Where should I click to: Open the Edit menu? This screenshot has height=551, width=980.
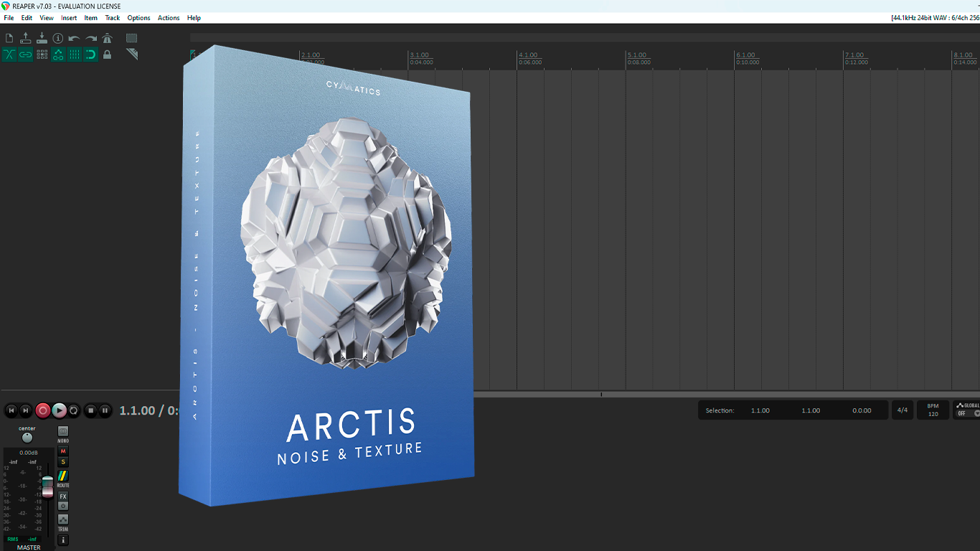coord(27,18)
